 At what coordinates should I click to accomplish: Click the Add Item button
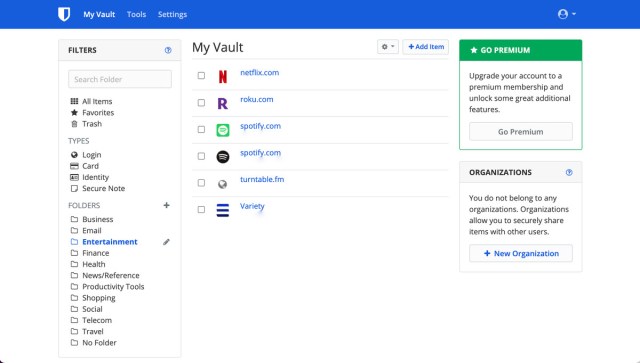tap(426, 47)
